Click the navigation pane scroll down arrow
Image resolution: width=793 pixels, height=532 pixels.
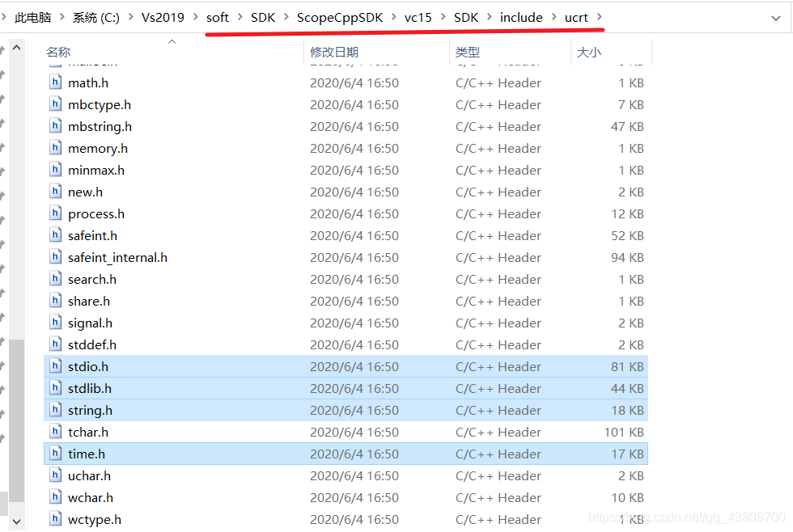coord(16,521)
